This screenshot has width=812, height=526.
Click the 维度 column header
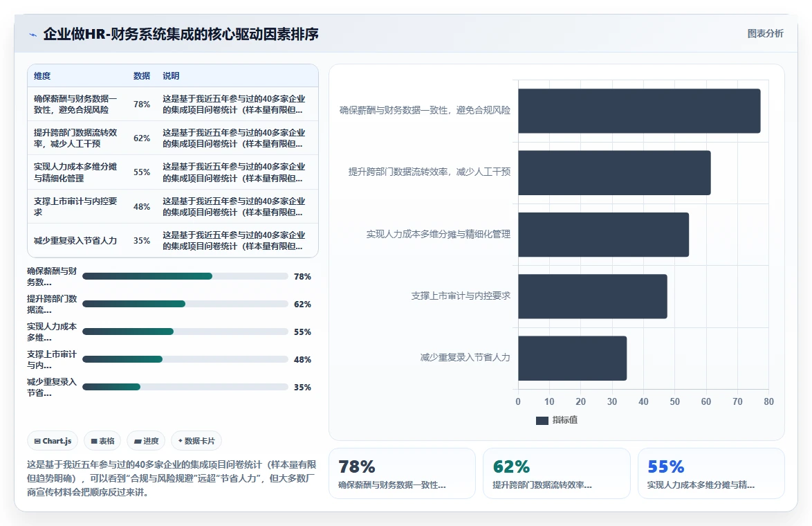click(x=42, y=75)
